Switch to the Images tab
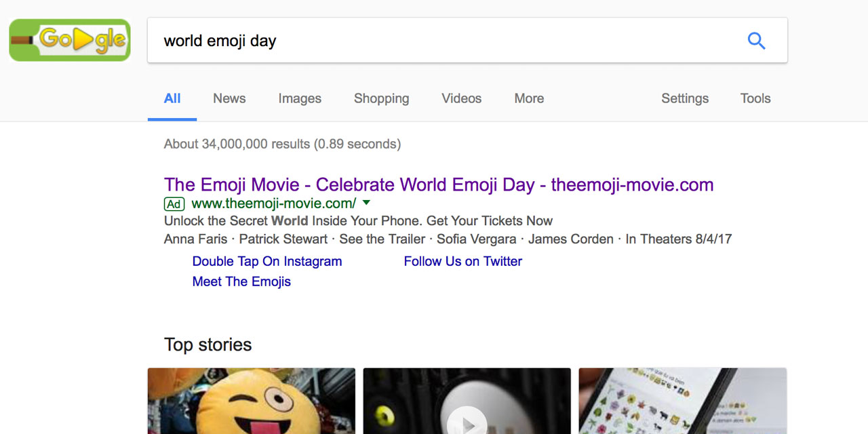Image resolution: width=868 pixels, height=434 pixels. (300, 98)
